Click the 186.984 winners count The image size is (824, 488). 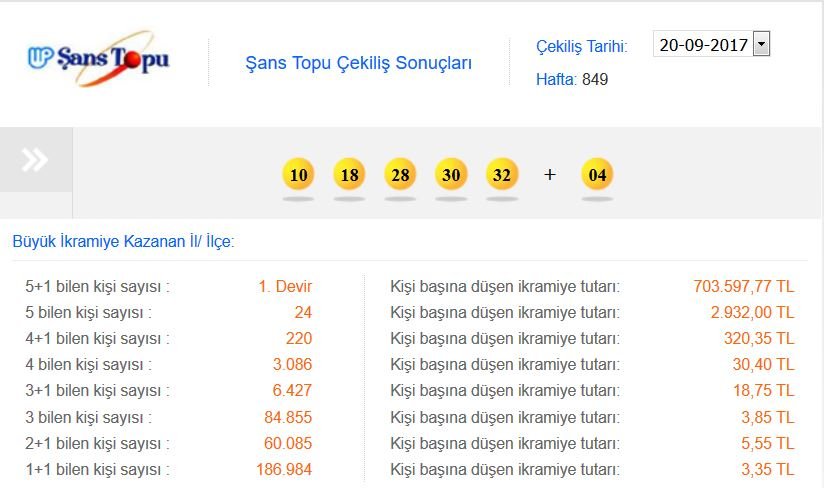pos(284,469)
